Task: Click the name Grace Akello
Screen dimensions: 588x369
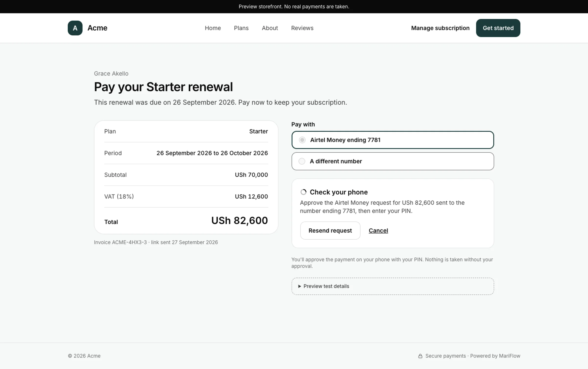Action: [x=111, y=74]
